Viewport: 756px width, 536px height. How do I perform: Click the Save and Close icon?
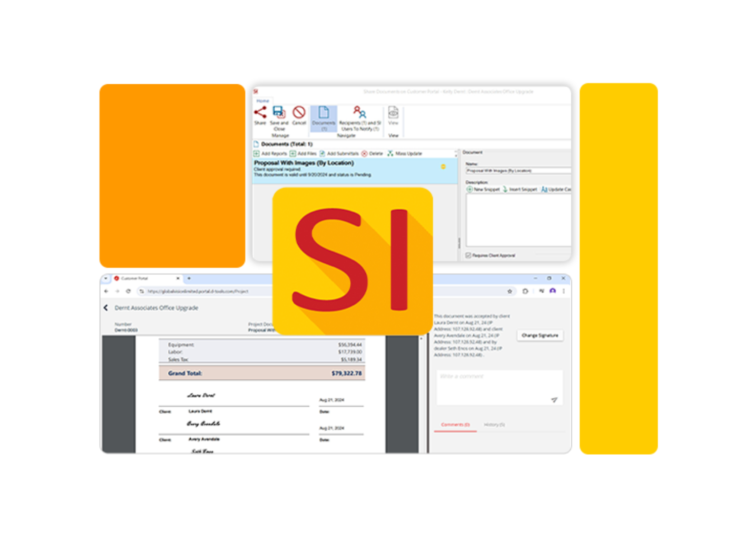coord(279,113)
